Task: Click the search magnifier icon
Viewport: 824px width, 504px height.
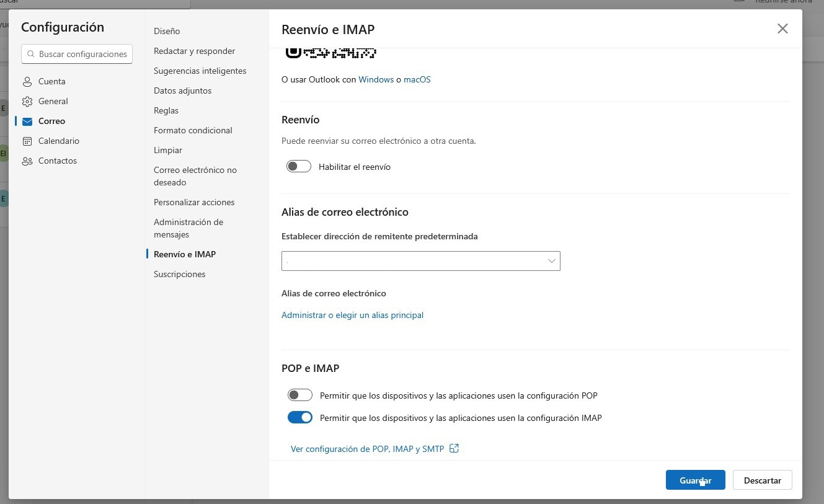Action: point(31,54)
